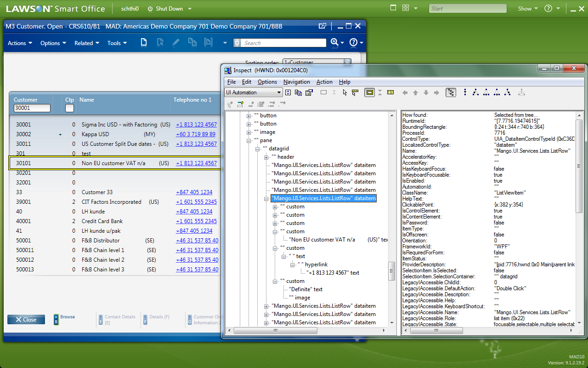588x368 pixels.
Task: Click the refresh icon in Inspect toolbar
Action: (288, 92)
